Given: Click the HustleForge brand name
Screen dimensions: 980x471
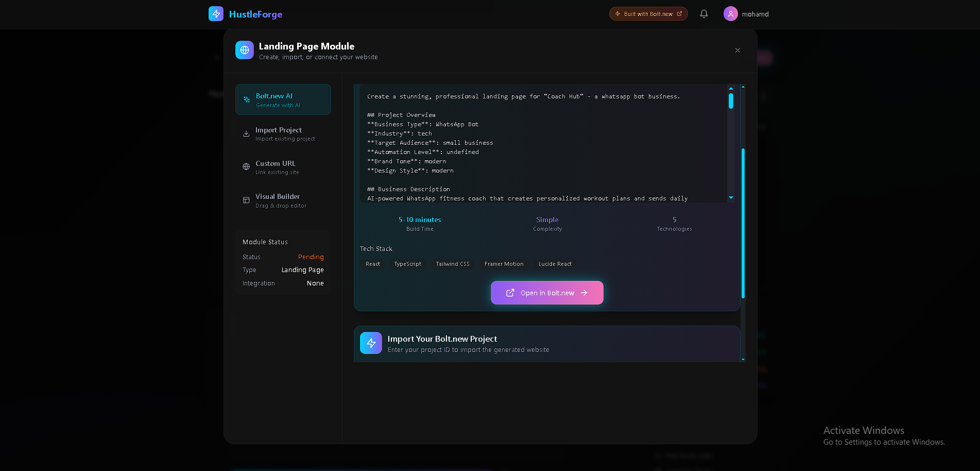Looking at the screenshot, I should [255, 14].
